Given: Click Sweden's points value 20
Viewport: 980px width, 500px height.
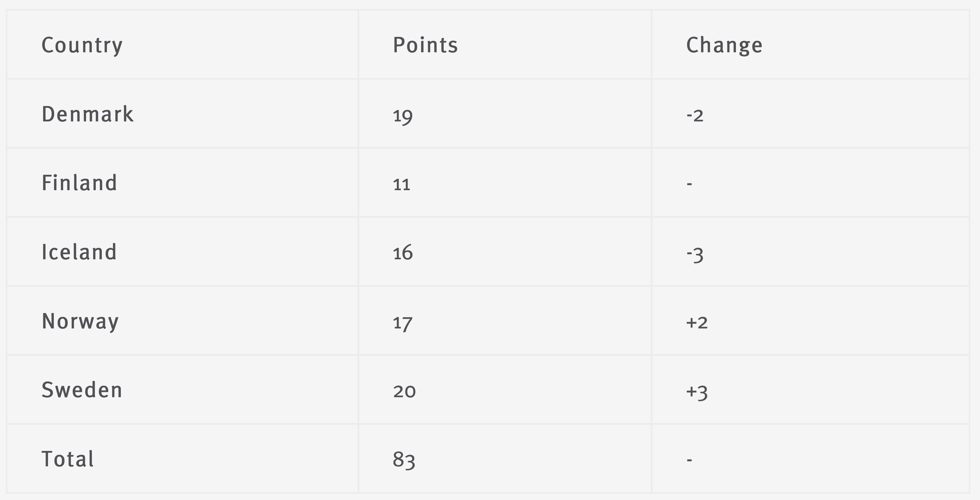Looking at the screenshot, I should pos(404,391).
